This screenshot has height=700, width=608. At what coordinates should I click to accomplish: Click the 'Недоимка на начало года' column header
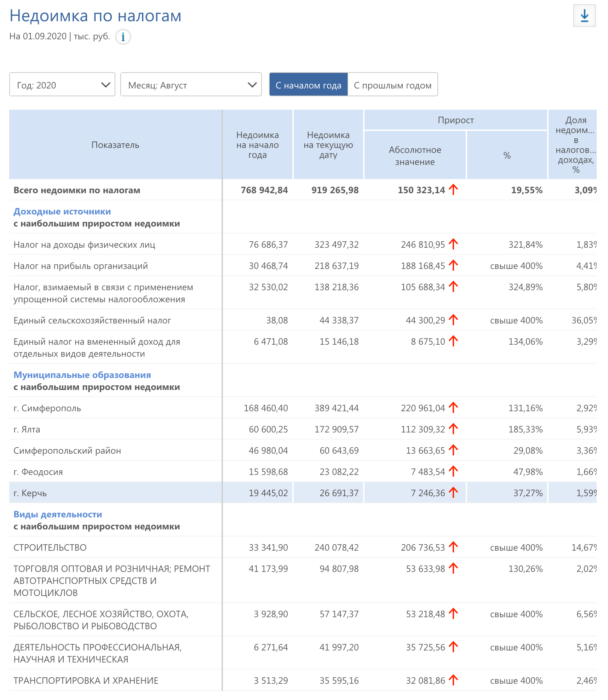[x=257, y=145]
